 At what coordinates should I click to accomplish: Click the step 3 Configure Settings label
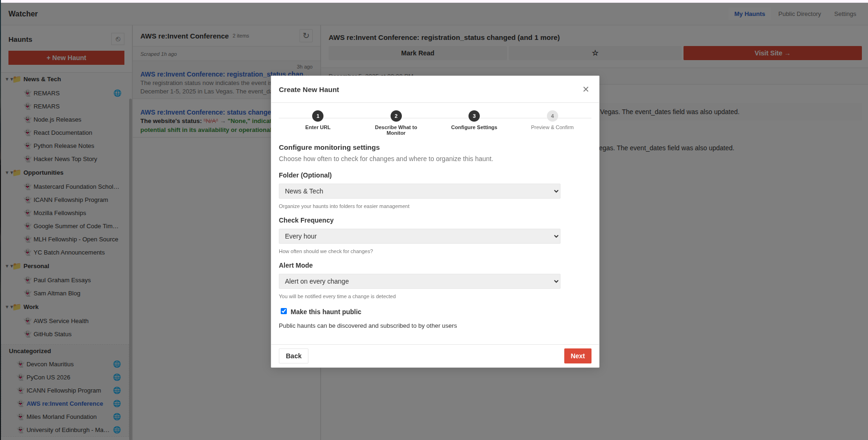coord(474,127)
